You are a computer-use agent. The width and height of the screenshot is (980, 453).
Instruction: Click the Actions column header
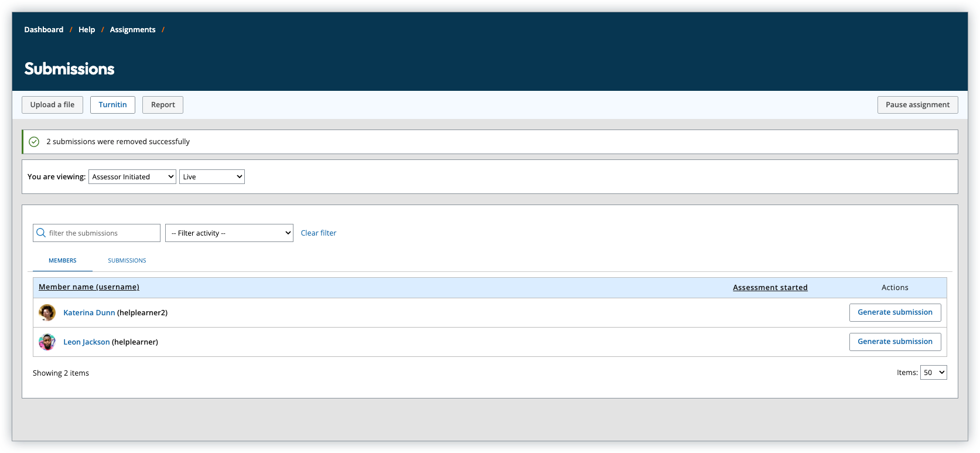[895, 287]
